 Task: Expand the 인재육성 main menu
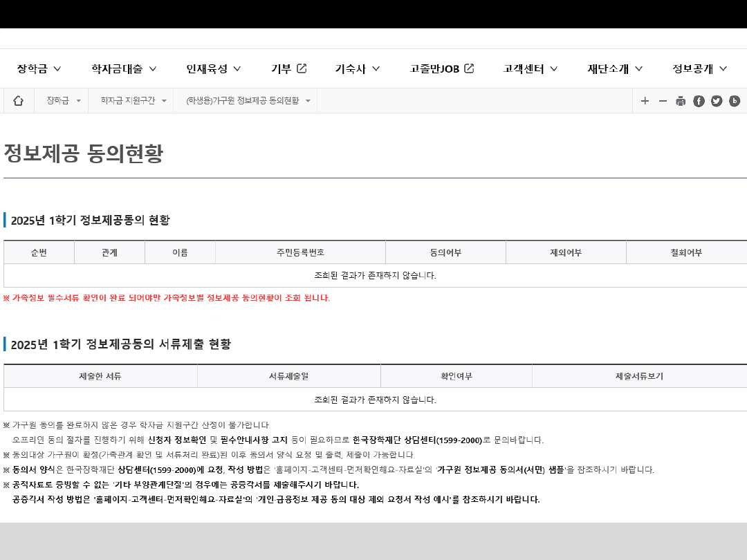(x=214, y=68)
